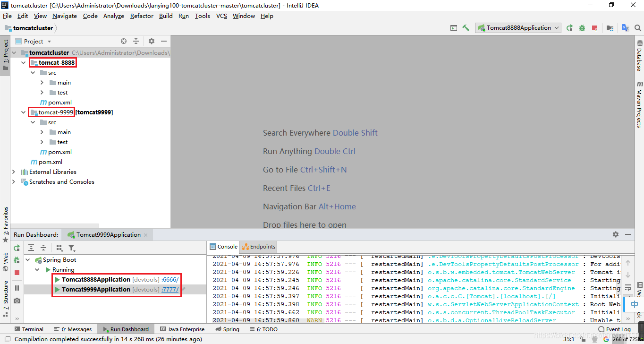Click memory indicator 266 of 725M
Screen dimensions: 644x344
click(x=627, y=339)
